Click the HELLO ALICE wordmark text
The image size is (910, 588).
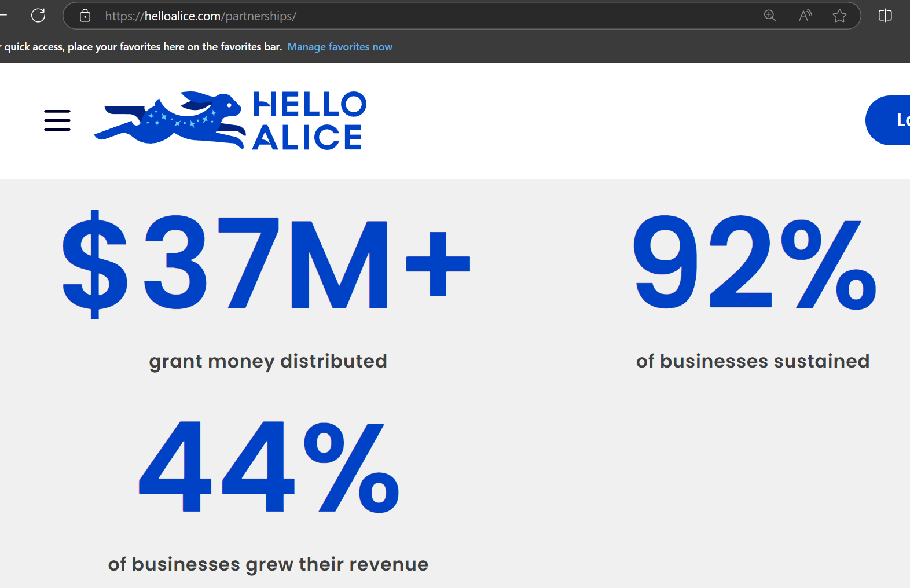pos(309,120)
